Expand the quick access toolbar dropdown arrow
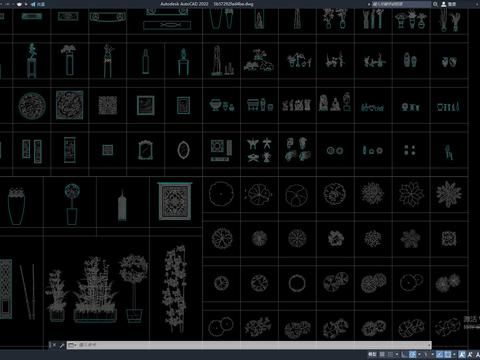 [26, 4]
